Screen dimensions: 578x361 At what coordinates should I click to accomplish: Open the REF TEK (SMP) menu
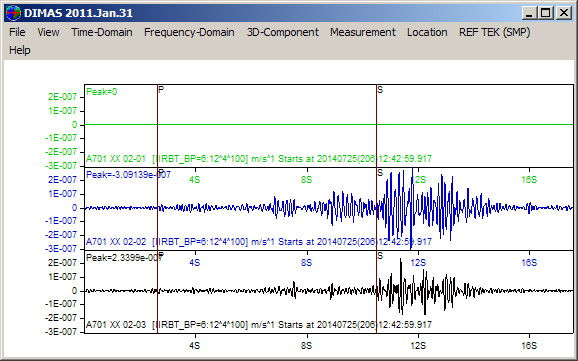(x=495, y=32)
